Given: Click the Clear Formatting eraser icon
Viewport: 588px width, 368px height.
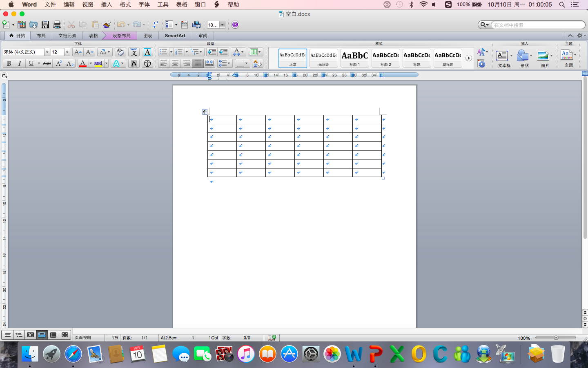Looking at the screenshot, I should point(120,52).
